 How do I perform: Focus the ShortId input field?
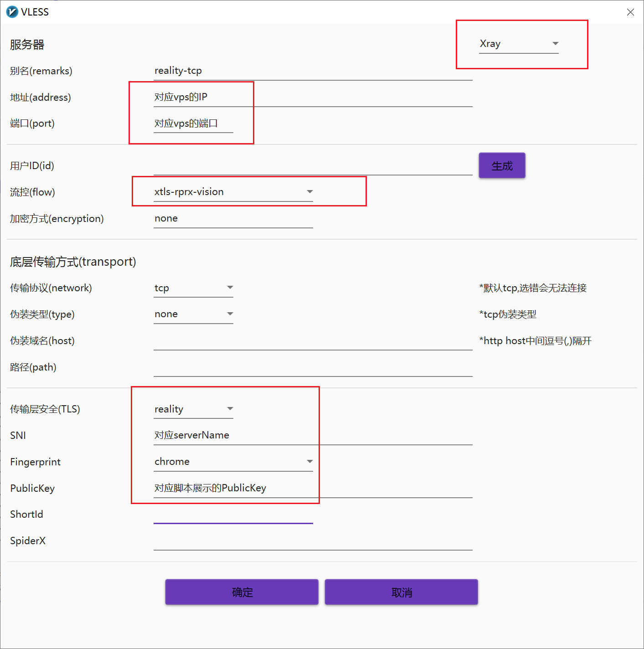tap(233, 515)
